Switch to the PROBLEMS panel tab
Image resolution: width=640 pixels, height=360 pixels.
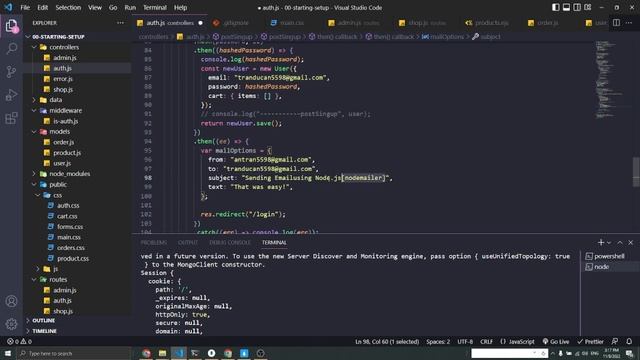coord(153,242)
